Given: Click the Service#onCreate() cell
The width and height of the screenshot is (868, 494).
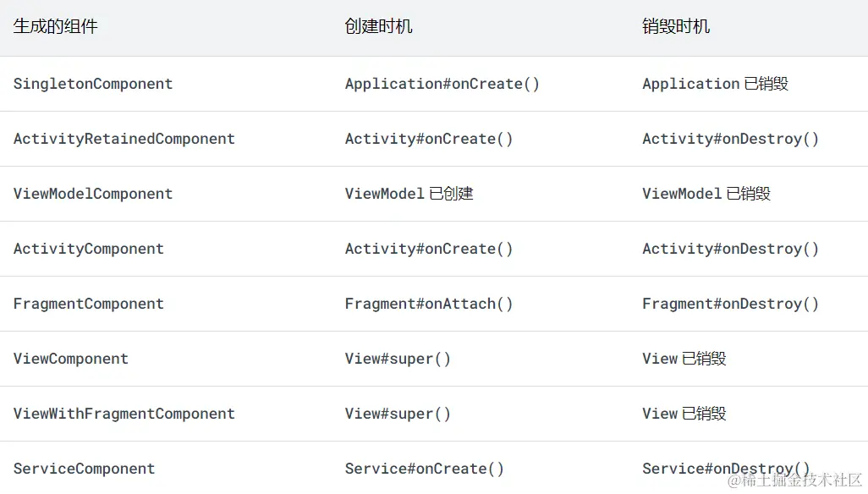Looking at the screenshot, I should 425,469.
